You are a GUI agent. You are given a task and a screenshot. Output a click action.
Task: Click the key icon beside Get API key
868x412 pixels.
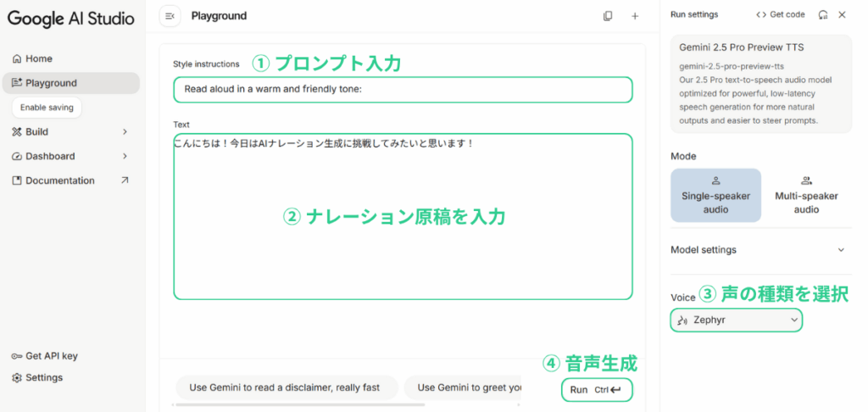pyautogui.click(x=17, y=356)
